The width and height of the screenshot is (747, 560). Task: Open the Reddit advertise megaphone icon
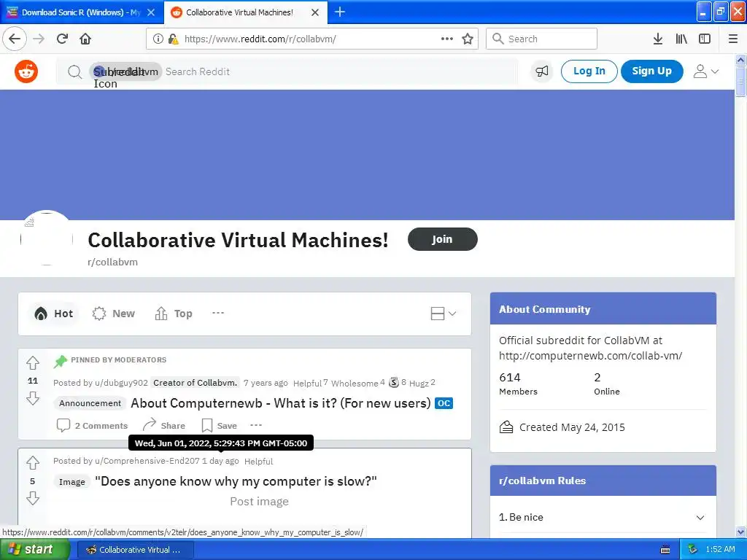[542, 71]
